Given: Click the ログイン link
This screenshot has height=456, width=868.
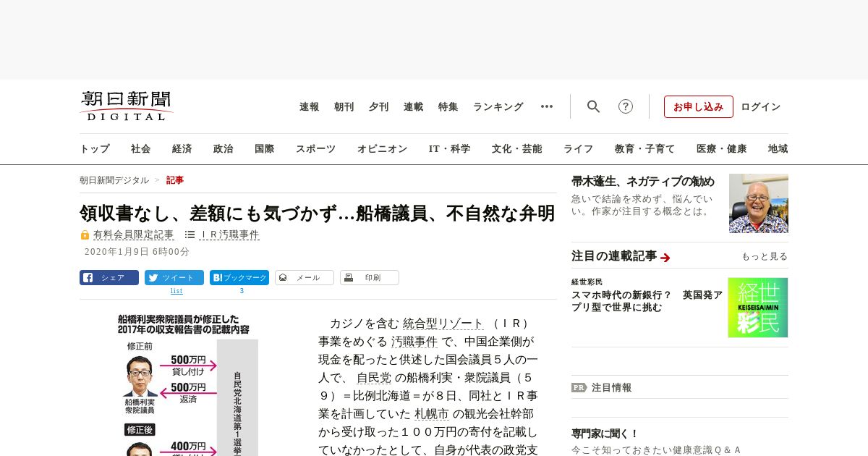Looking at the screenshot, I should [761, 106].
